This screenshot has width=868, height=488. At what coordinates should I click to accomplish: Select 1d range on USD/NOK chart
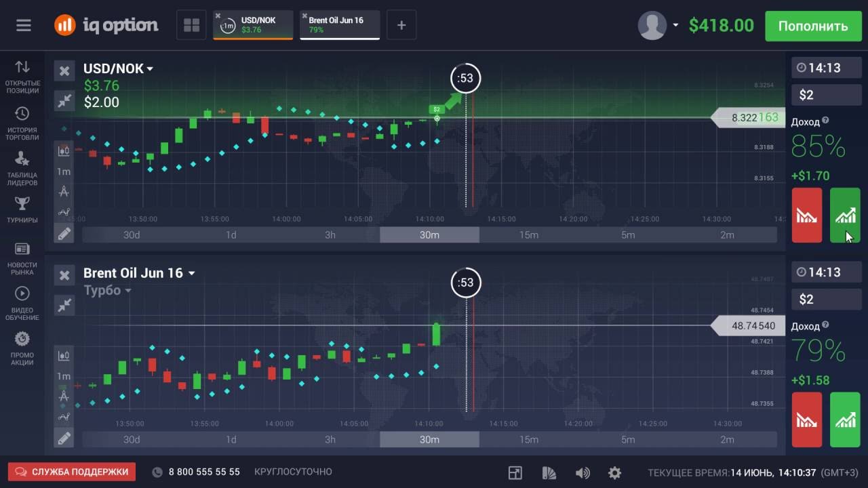(231, 235)
